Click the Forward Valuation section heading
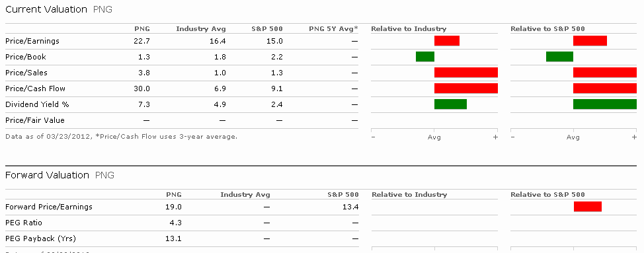Screen dimensions: 644x253 coord(47,175)
